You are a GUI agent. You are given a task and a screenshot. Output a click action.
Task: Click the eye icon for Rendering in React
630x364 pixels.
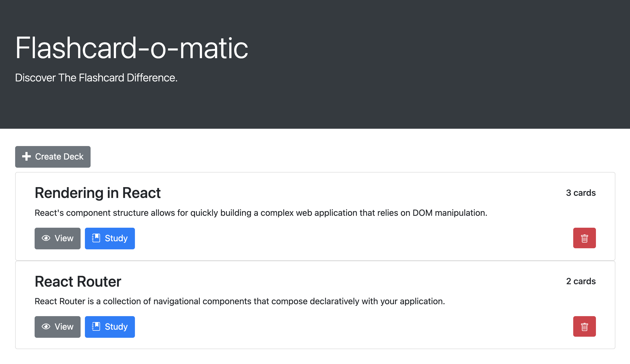tap(46, 238)
